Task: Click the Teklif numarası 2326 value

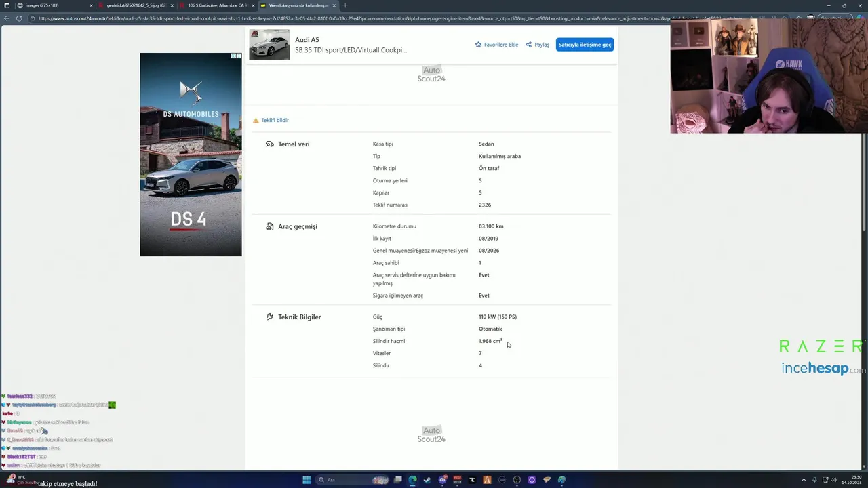Action: coord(485,205)
